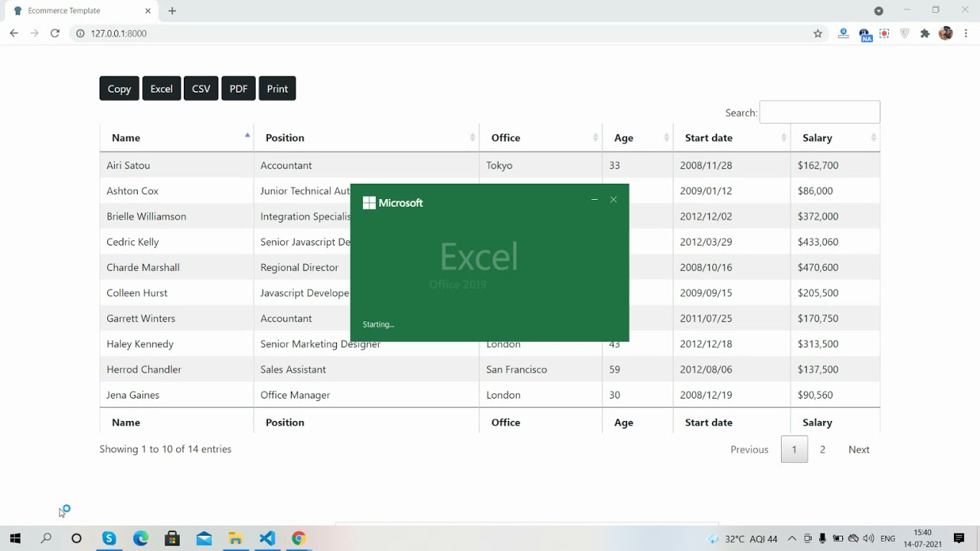Close the Excel splash window

tap(613, 200)
